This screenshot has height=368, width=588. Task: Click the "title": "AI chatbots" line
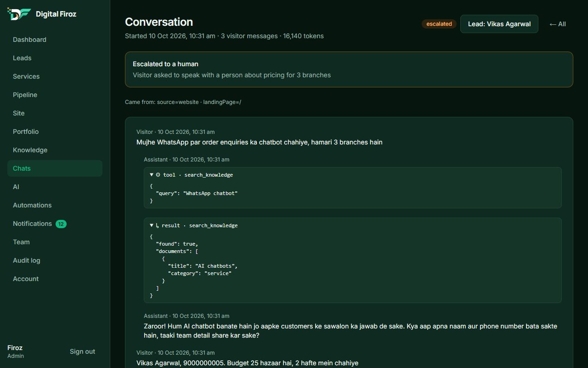(203, 266)
